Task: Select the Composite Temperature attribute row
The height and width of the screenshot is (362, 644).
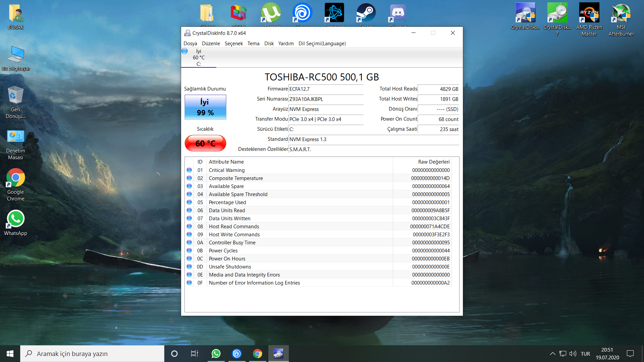Action: point(236,178)
